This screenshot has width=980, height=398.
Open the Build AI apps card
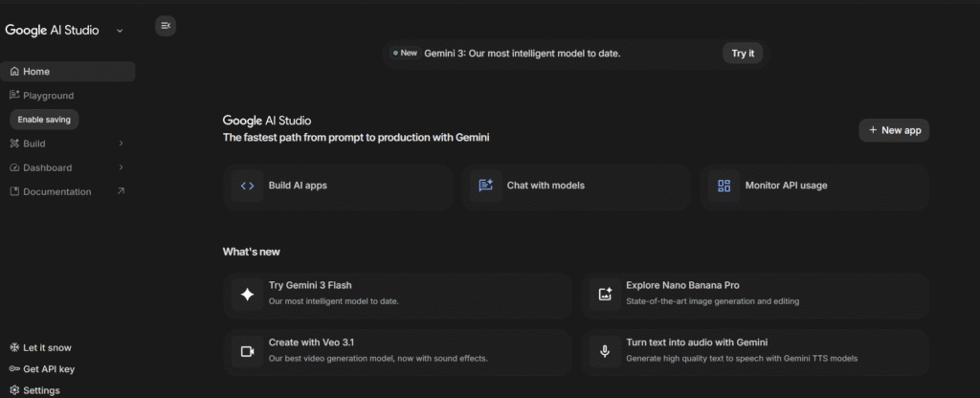[338, 186]
